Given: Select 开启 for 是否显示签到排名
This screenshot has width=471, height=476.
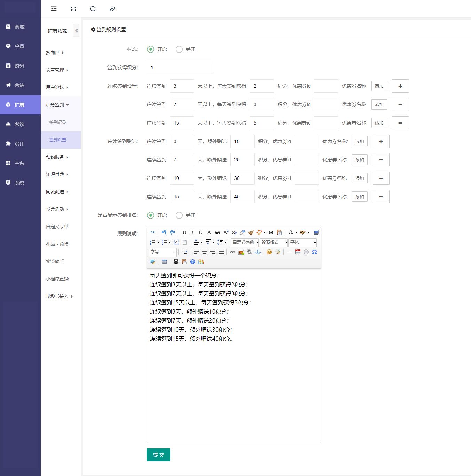Looking at the screenshot, I should [x=151, y=215].
